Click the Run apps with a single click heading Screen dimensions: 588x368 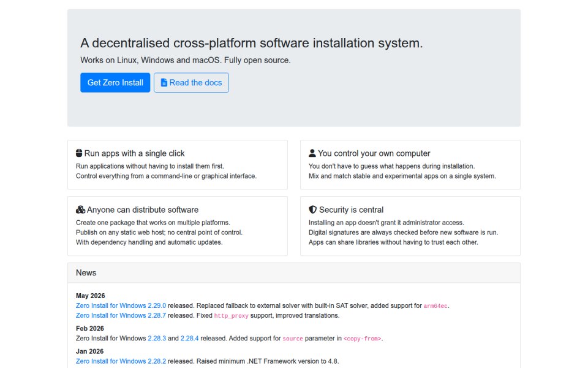[134, 153]
